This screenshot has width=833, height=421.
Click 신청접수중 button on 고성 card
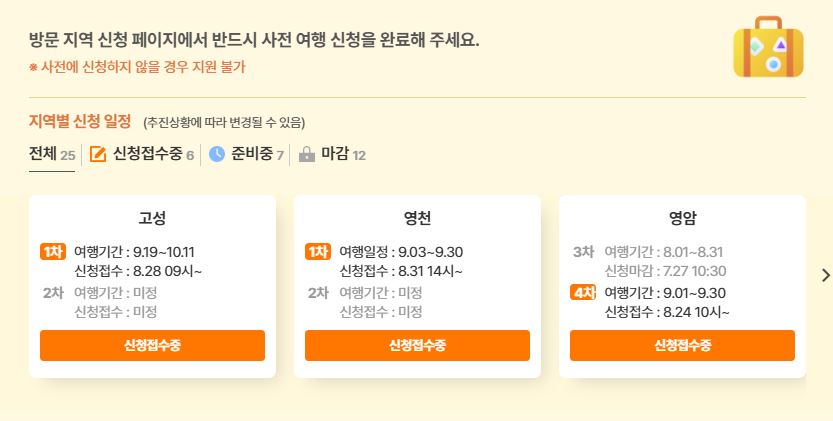[152, 346]
